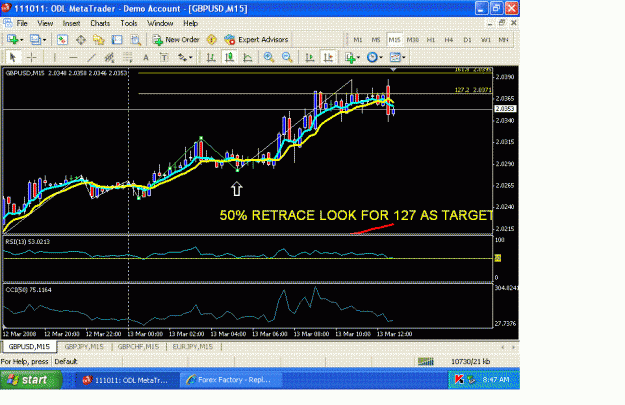Open the Profiles icon in toolbar

(35, 39)
